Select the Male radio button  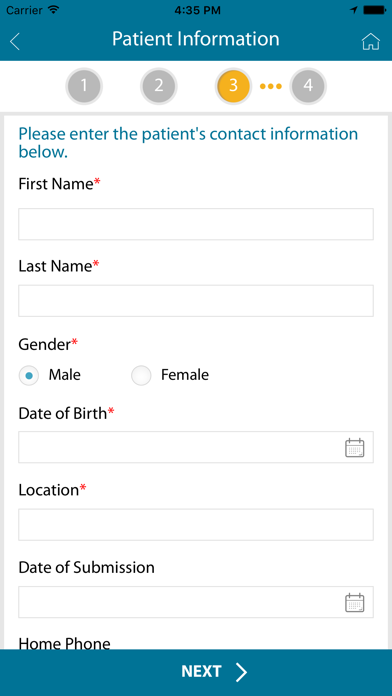(29, 376)
